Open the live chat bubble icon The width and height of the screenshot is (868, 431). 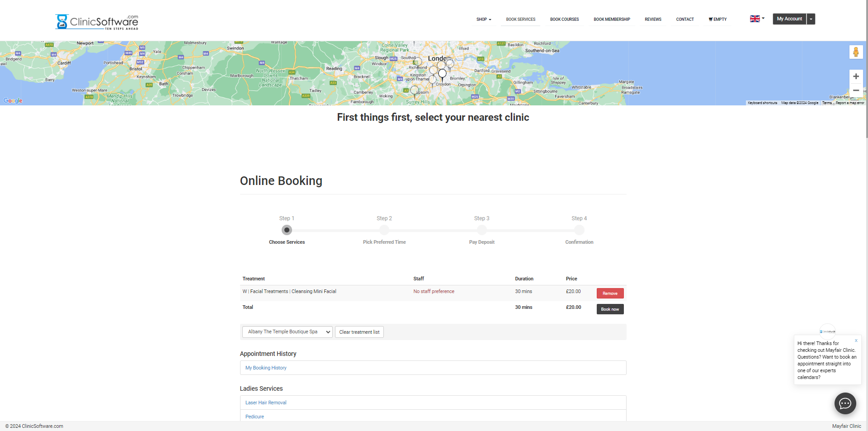[x=845, y=403]
